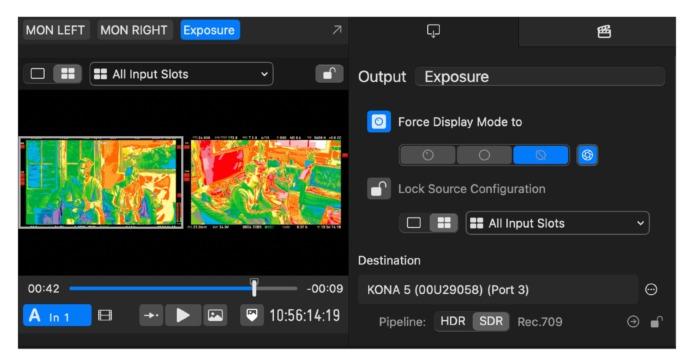Select the right false-color video thumbnail
Screen dimensions: 688x363
point(266,182)
